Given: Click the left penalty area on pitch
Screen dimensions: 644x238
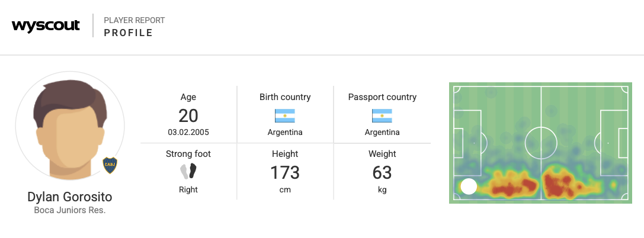Looking at the screenshot, I should click(467, 142).
